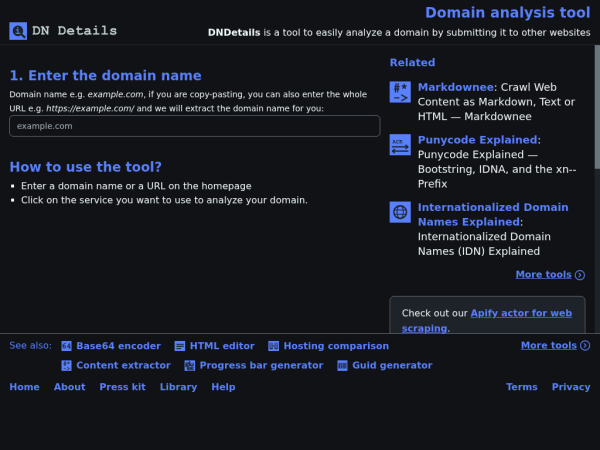Click the Content extractor icon

point(66,365)
